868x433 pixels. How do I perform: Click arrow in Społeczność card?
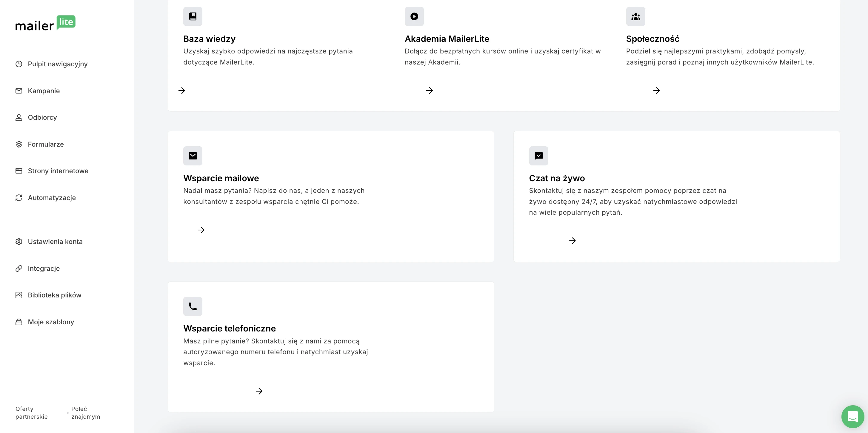click(656, 90)
